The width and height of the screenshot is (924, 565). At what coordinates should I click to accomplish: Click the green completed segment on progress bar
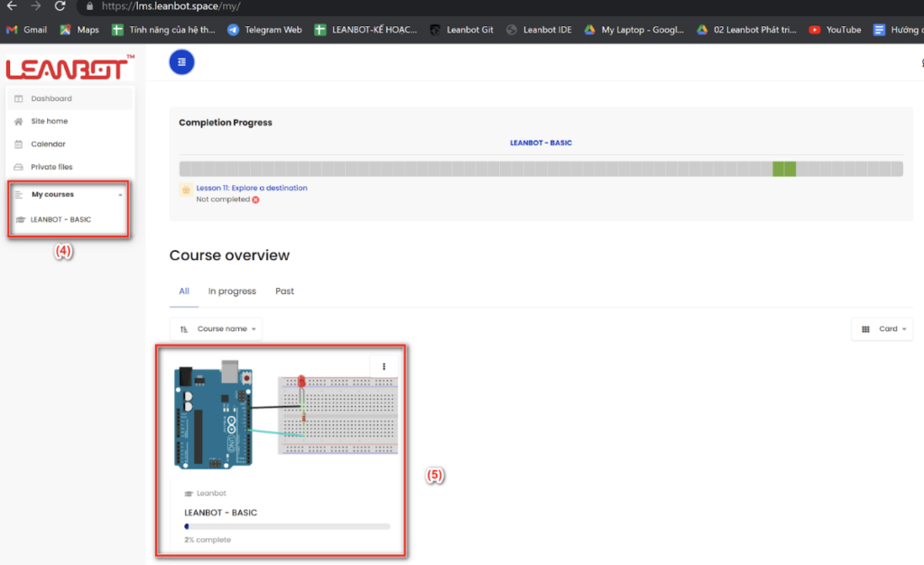[x=783, y=168]
